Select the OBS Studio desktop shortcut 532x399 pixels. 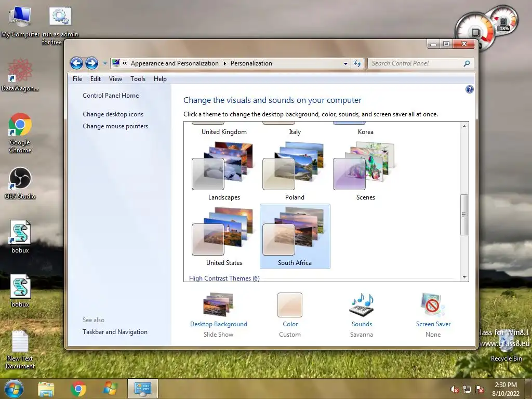(20, 183)
